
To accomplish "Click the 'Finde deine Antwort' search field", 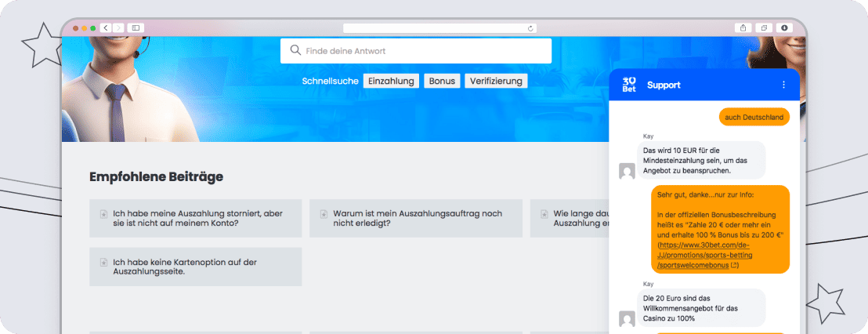I will pyautogui.click(x=423, y=51).
